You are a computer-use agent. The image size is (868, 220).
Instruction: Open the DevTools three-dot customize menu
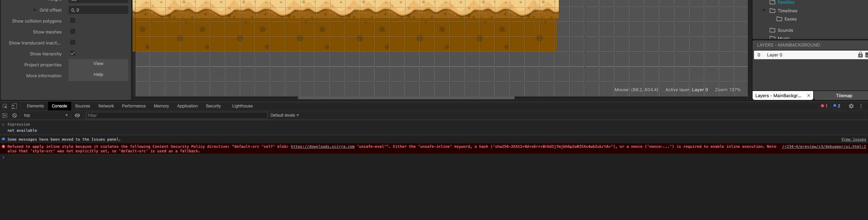coord(861,106)
